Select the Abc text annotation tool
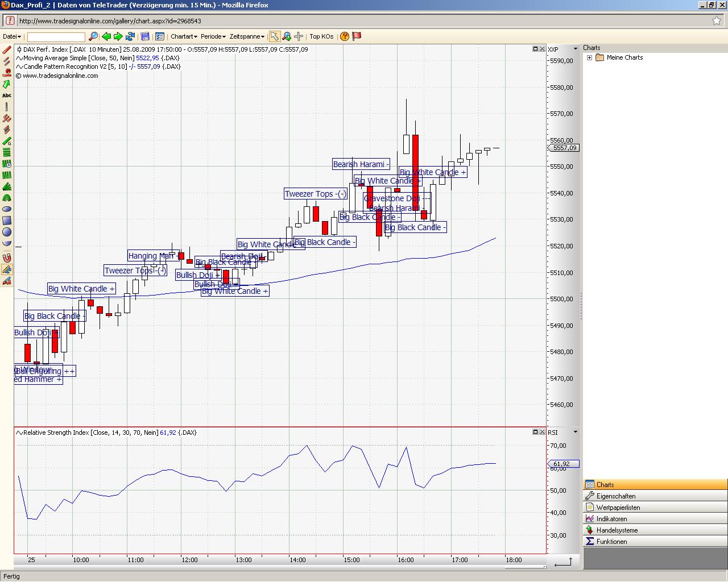This screenshot has height=582, width=728. (7, 95)
